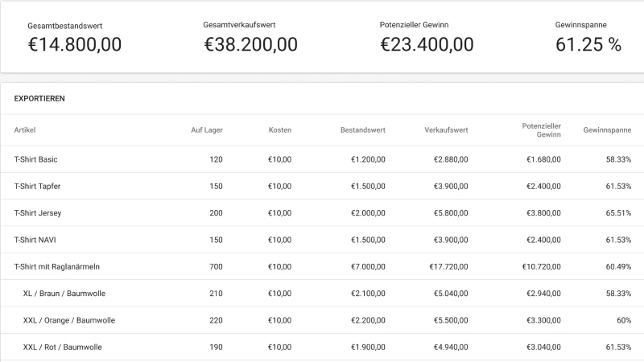Sort by the Auf Lager column header
The height and width of the screenshot is (362, 644).
point(206,130)
